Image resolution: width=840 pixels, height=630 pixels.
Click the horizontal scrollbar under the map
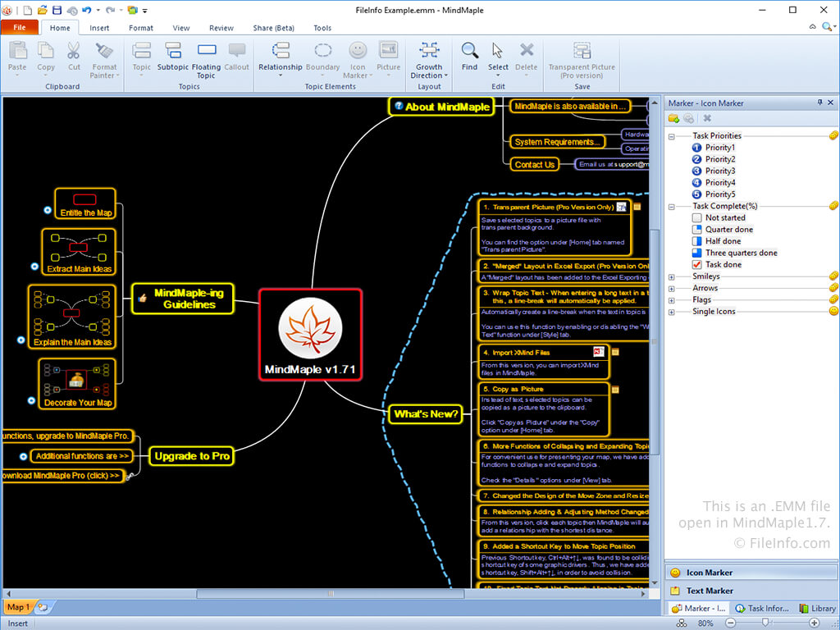click(330, 594)
